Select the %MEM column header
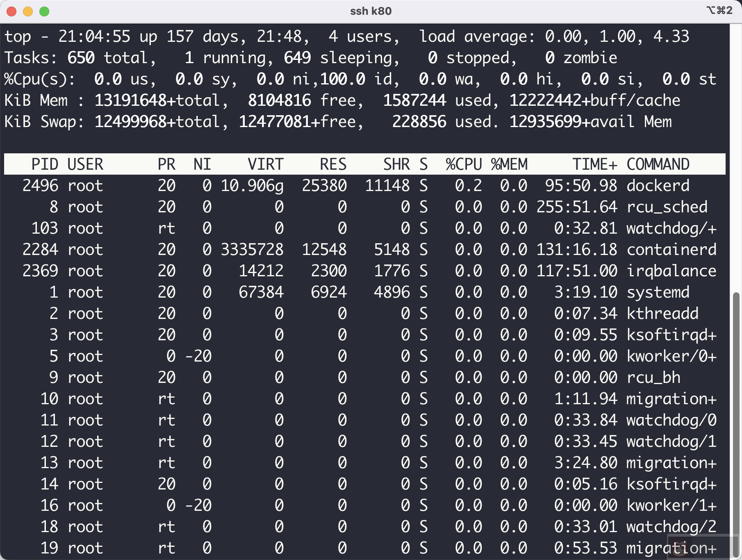Viewport: 742px width, 560px height. point(509,164)
